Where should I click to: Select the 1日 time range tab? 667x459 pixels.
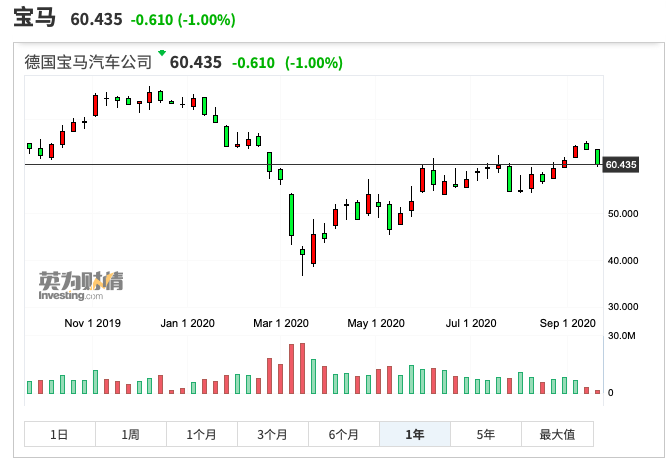(x=60, y=434)
